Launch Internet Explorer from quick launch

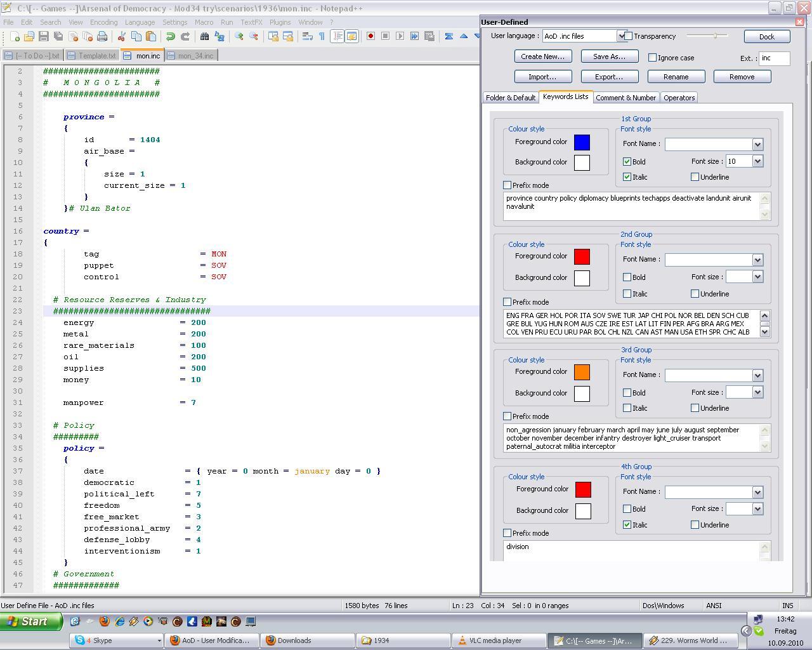[x=119, y=621]
